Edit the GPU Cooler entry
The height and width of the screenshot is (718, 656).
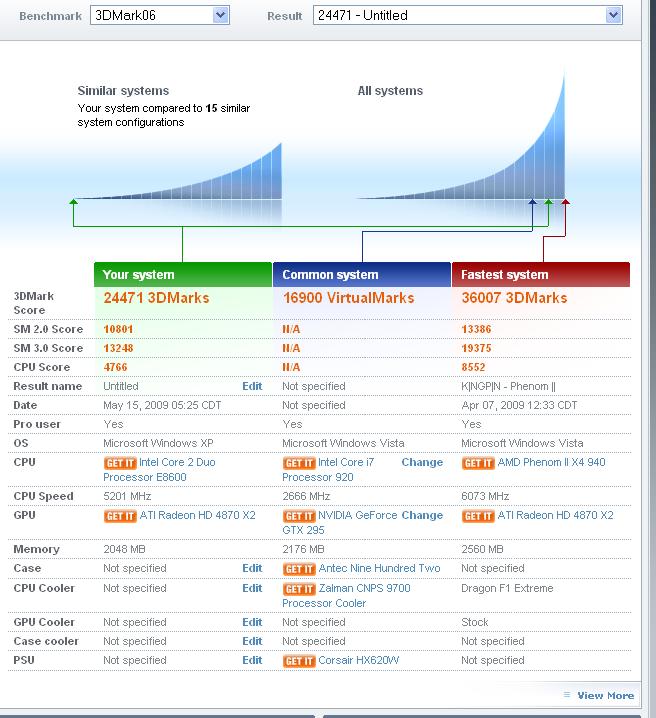tap(252, 622)
